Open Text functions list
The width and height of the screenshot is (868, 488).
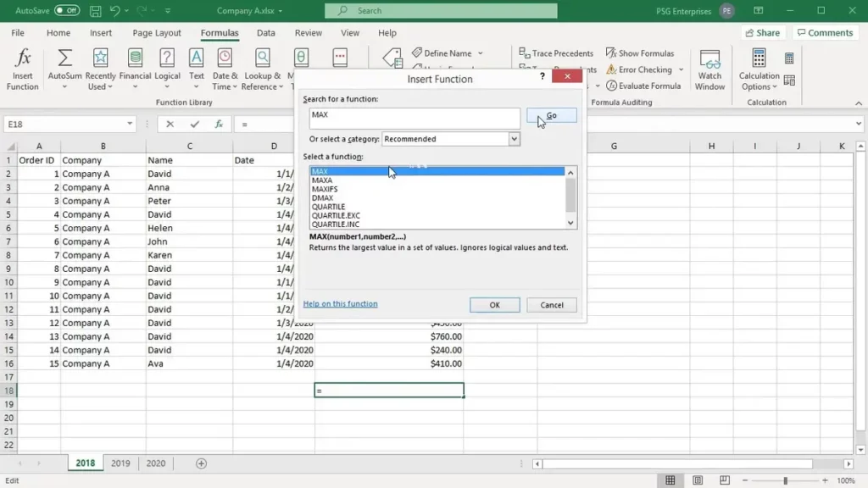(197, 69)
